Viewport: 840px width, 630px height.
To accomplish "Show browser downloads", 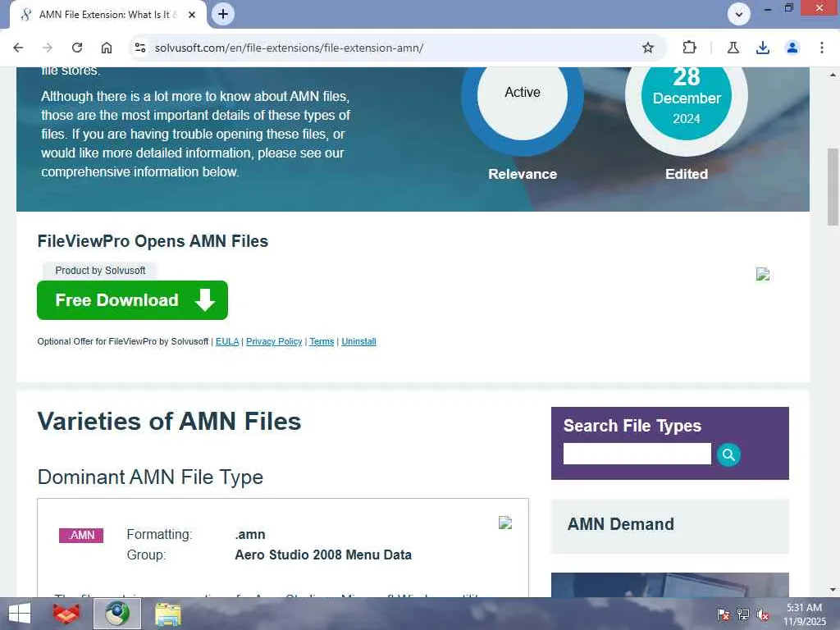I will tap(762, 48).
